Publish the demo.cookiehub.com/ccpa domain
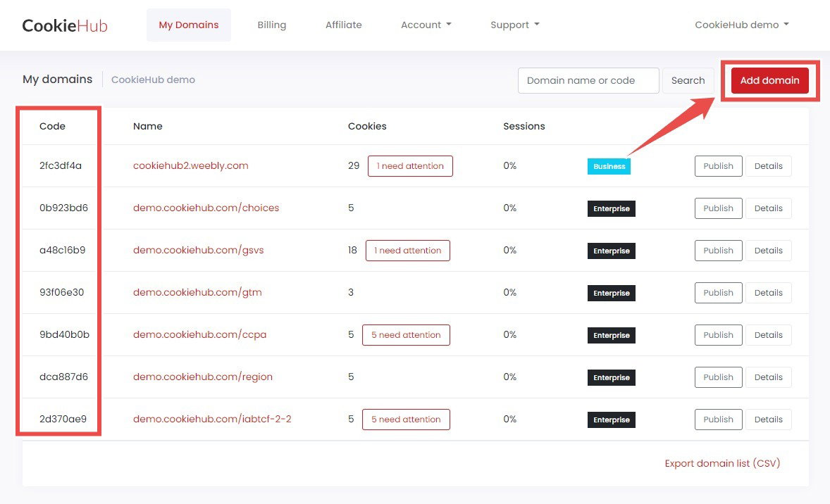This screenshot has height=504, width=830. click(718, 335)
